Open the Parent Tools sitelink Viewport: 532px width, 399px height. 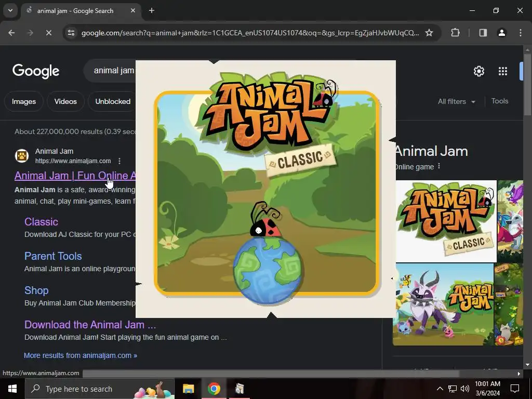[x=53, y=256]
